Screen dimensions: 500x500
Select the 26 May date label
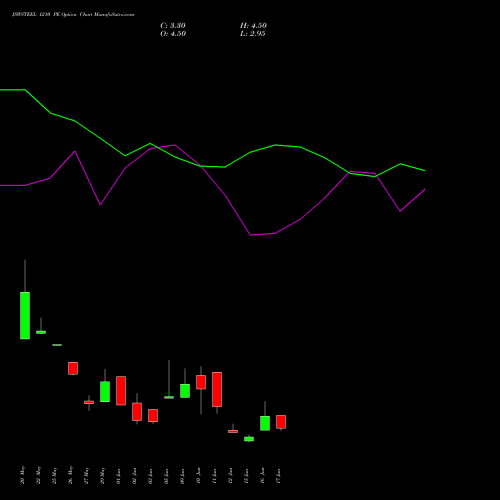(x=70, y=475)
